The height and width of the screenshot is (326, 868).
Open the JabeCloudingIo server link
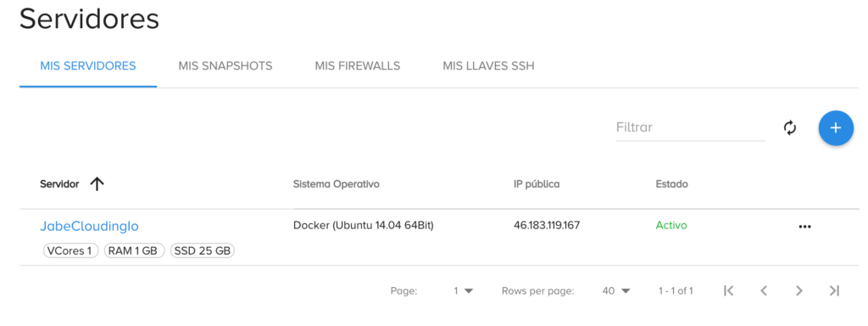(89, 226)
